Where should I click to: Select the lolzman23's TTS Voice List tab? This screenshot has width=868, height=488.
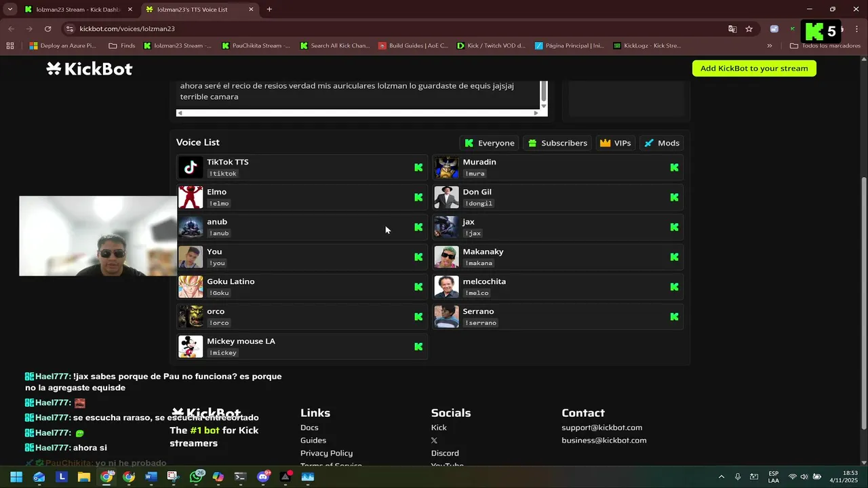point(199,9)
